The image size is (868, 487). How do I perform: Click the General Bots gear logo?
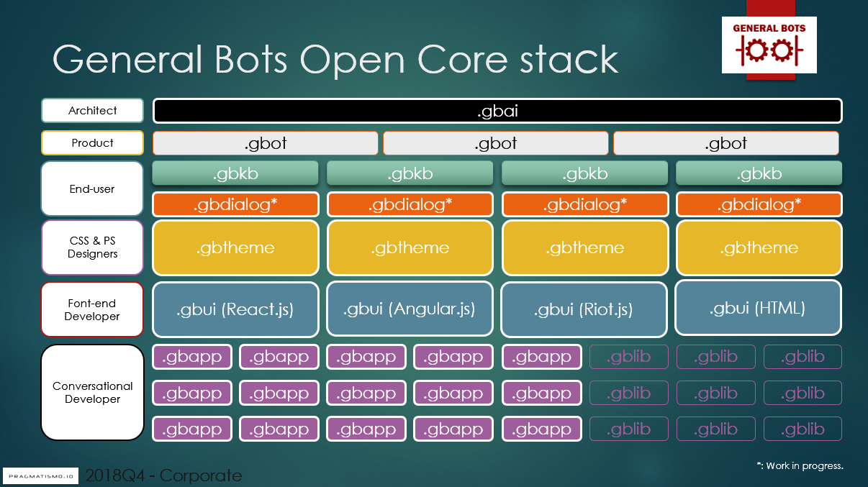point(769,45)
